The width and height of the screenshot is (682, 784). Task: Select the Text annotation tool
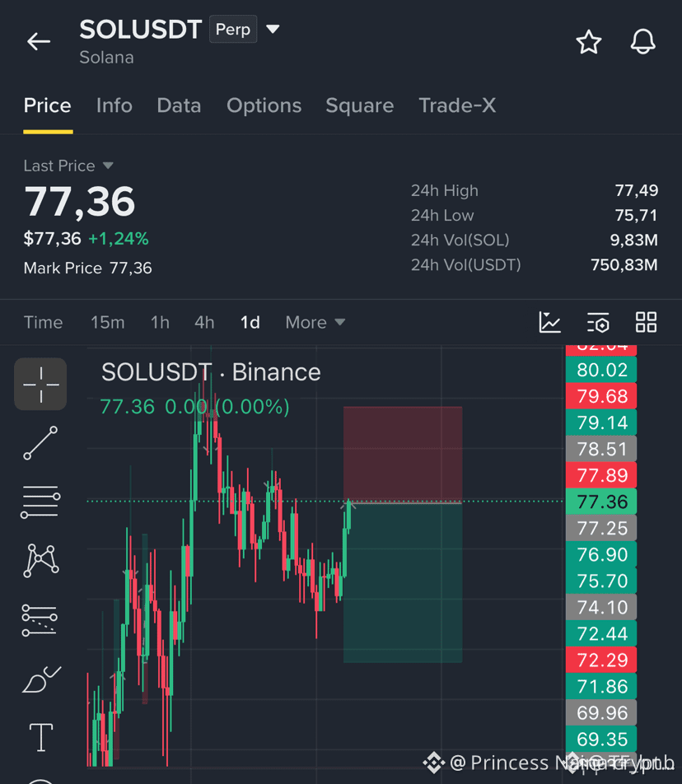click(41, 737)
